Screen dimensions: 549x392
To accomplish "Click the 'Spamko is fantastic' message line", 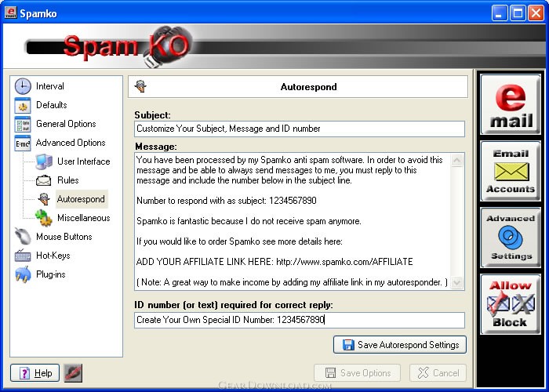I will click(x=249, y=221).
